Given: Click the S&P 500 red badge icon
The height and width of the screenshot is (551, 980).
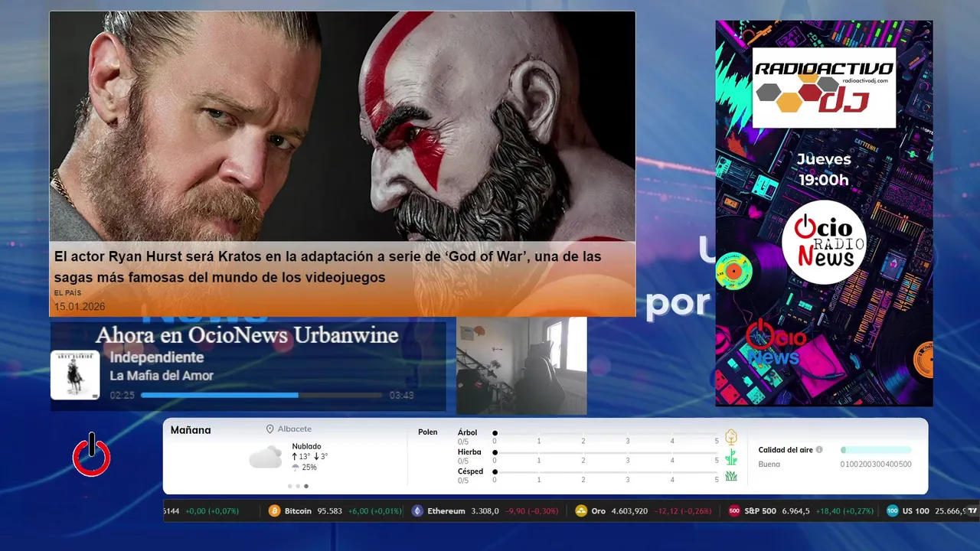Looking at the screenshot, I should tap(734, 510).
